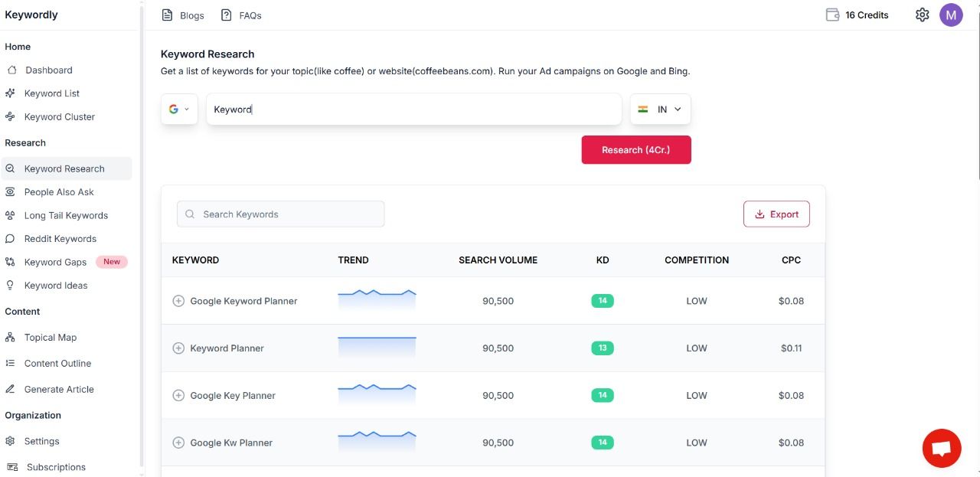Viewport: 980px width, 477px height.
Task: Click the KD badge 13 for Keyword Planner
Action: (603, 348)
